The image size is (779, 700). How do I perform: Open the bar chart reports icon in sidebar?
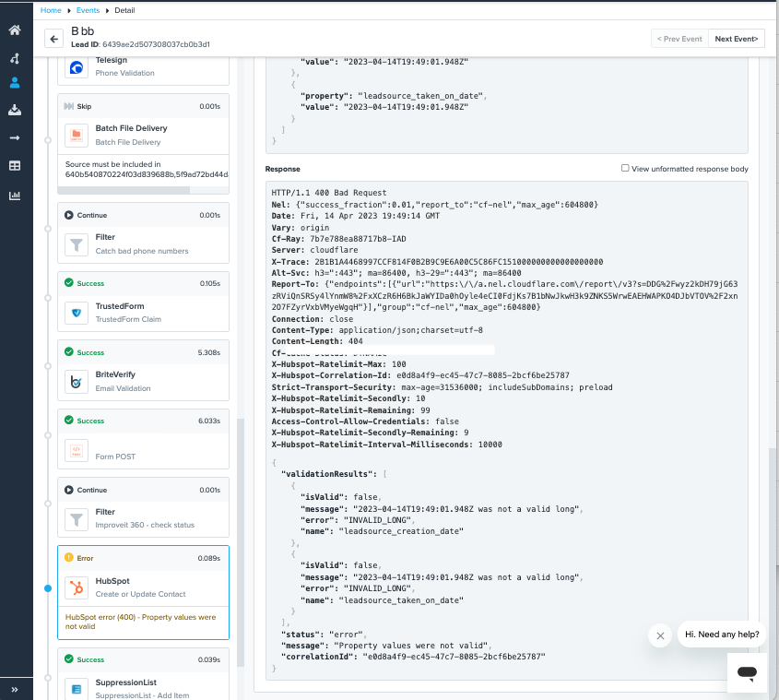15,196
